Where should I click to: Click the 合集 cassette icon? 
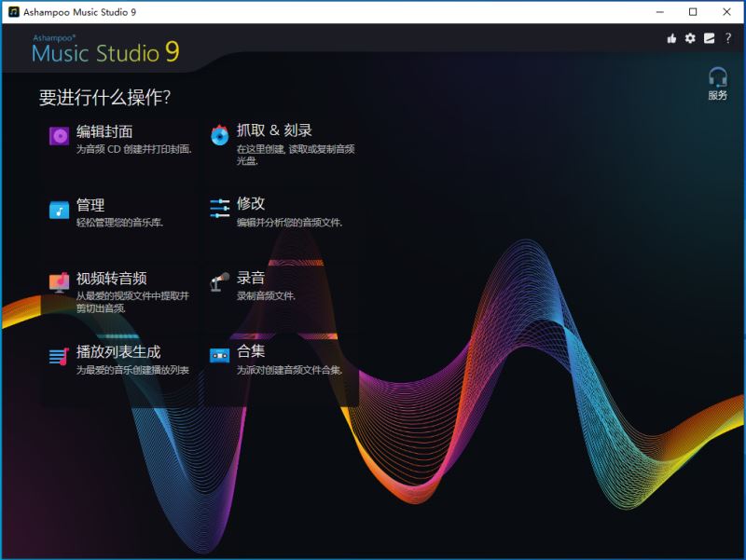click(219, 355)
